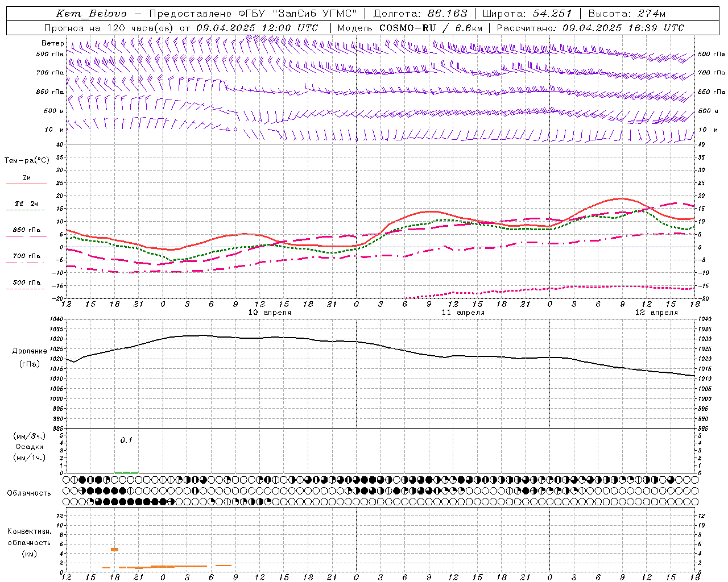Screen dimensions: 728x582
Task: Select the (км) convective height unit
Action: [x=29, y=554]
